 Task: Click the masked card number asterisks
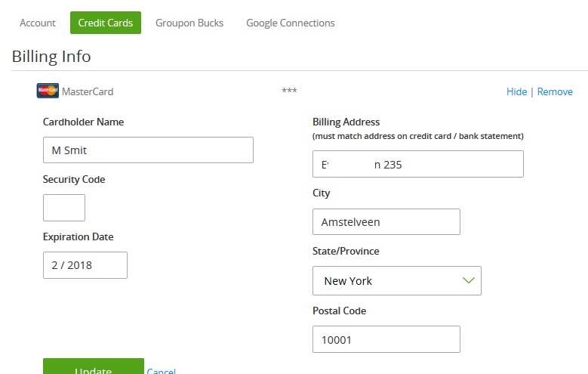pyautogui.click(x=289, y=91)
